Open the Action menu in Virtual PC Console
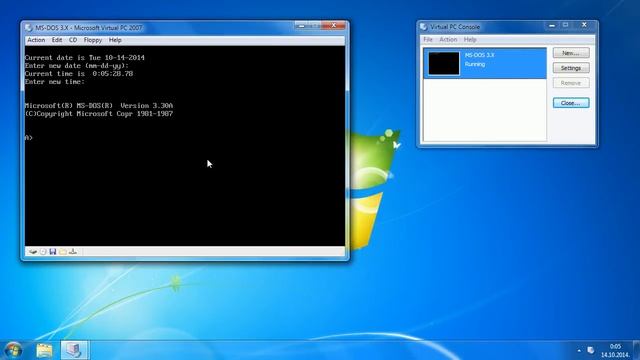The width and height of the screenshot is (640, 360). tap(448, 40)
